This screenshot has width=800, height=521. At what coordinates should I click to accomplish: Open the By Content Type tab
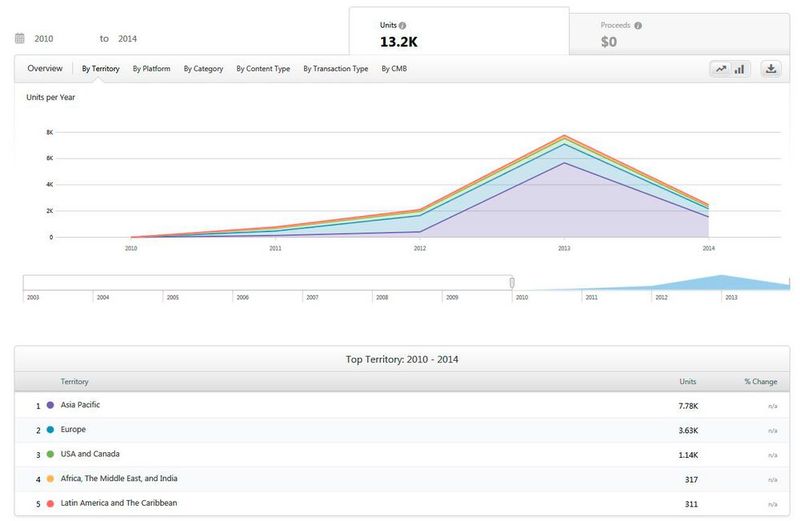pyautogui.click(x=263, y=69)
